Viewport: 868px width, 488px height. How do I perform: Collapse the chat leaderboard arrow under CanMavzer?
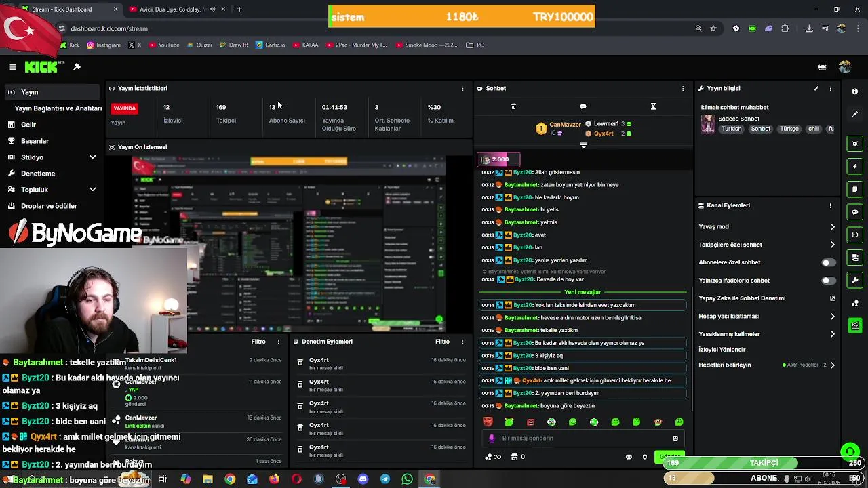pos(583,146)
